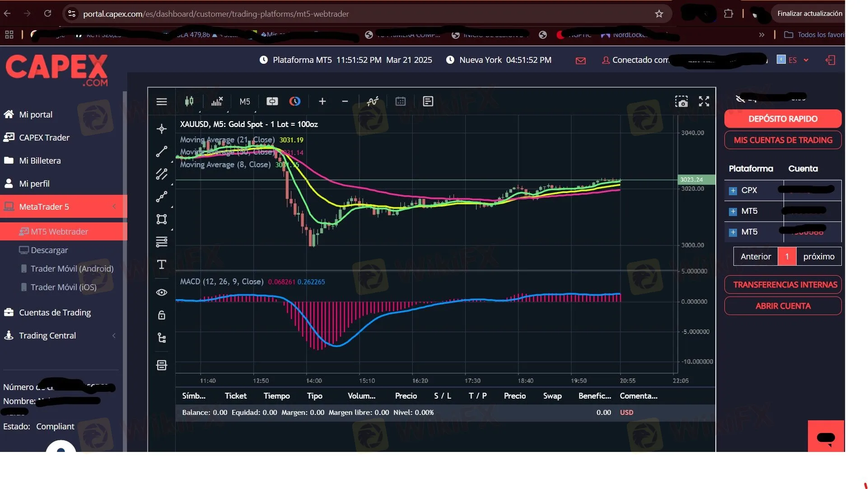The width and height of the screenshot is (868, 489).
Task: Toggle the auto-scroll chart button
Action: tap(272, 102)
